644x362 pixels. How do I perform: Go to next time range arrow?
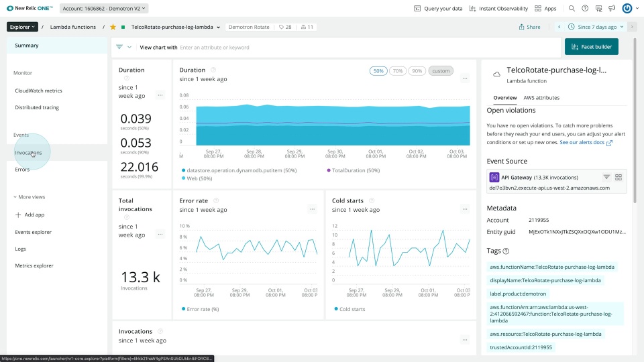pyautogui.click(x=632, y=27)
